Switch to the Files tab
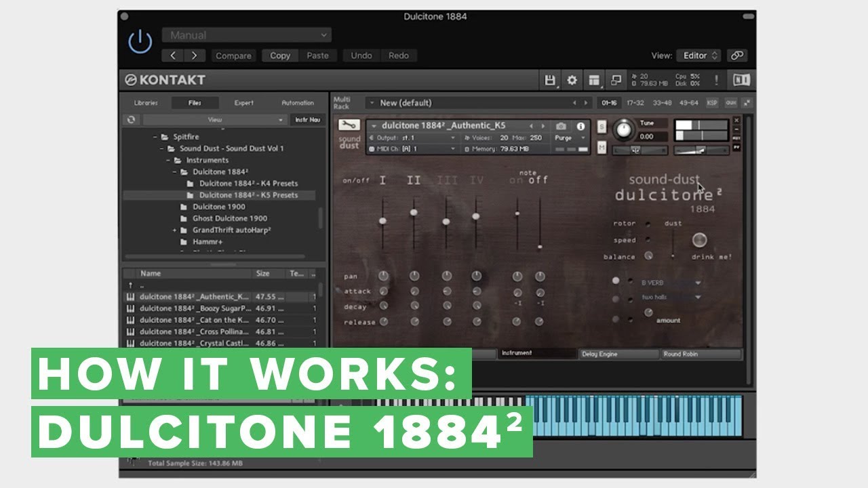The width and height of the screenshot is (868, 488). coord(195,103)
